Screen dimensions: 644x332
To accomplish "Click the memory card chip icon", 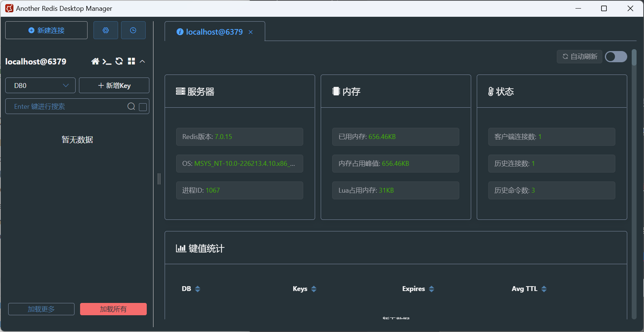I will click(336, 91).
